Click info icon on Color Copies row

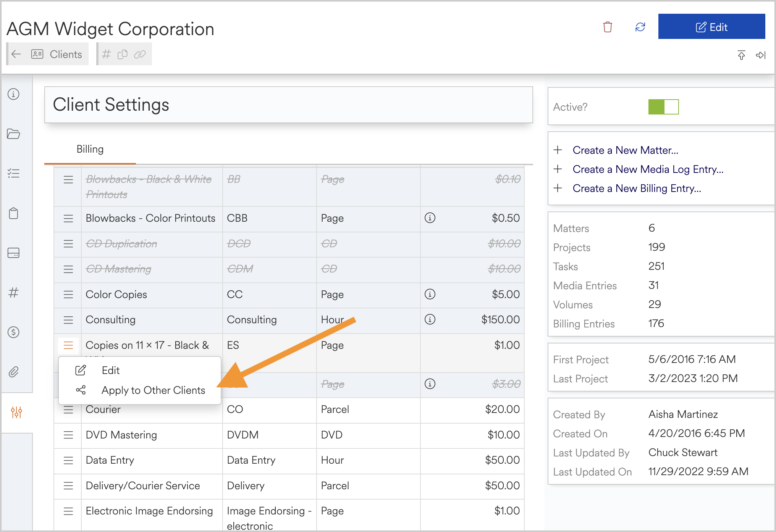(x=430, y=294)
